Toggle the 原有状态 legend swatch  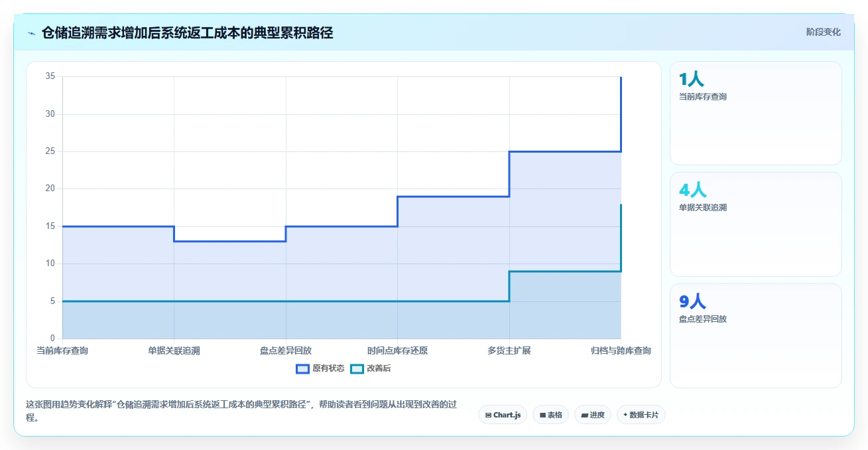(x=302, y=368)
